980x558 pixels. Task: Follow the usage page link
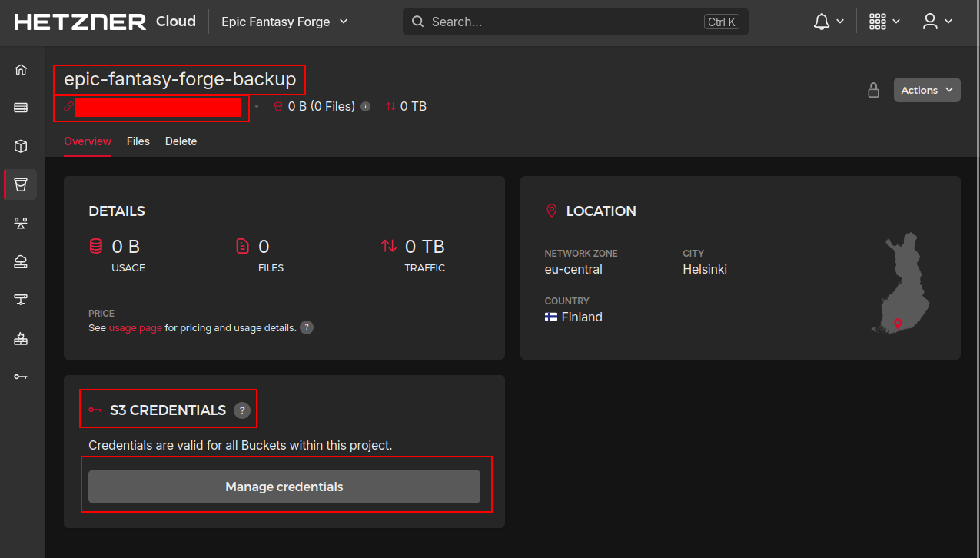[135, 328]
